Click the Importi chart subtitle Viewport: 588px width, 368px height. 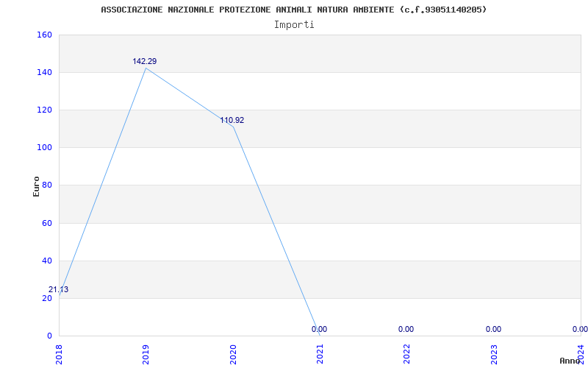coord(294,25)
